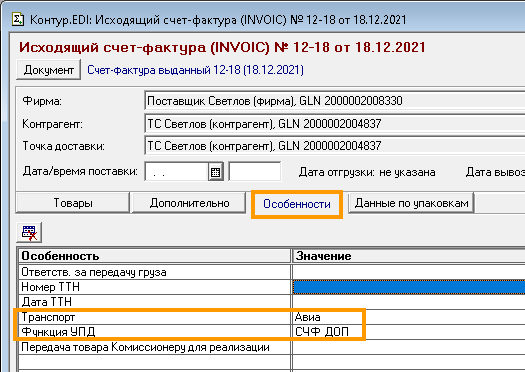Click the Дата отгрузки: не указана text

pyautogui.click(x=367, y=172)
